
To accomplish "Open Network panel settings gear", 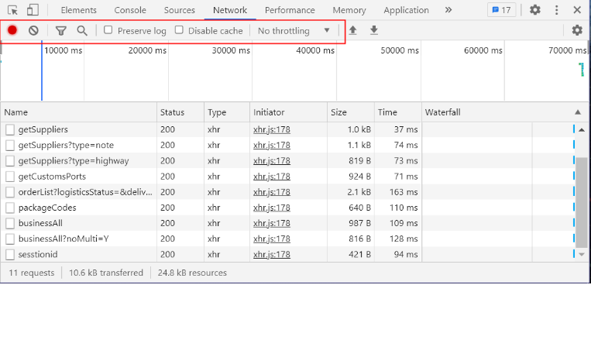I will [x=577, y=30].
